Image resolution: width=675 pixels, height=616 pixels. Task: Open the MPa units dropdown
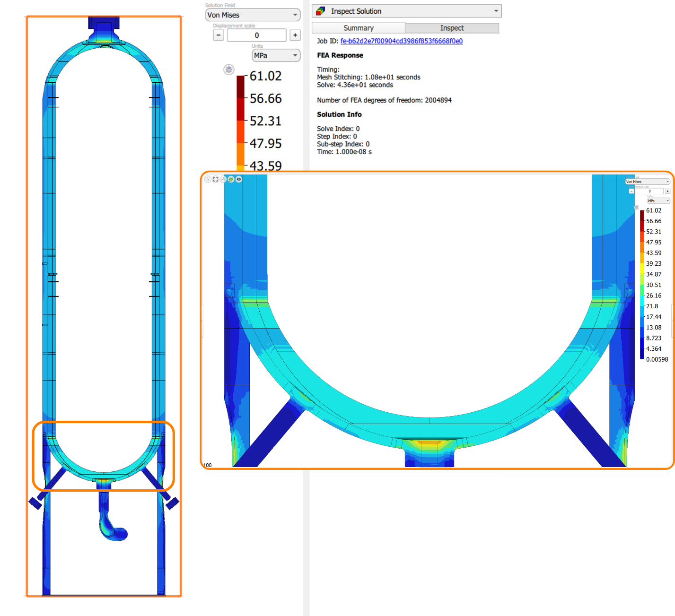pyautogui.click(x=276, y=55)
